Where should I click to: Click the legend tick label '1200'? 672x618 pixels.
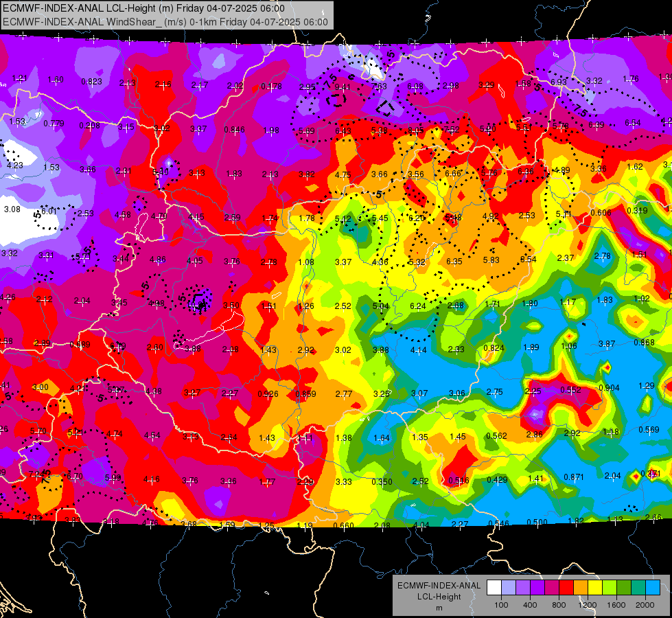point(587,605)
